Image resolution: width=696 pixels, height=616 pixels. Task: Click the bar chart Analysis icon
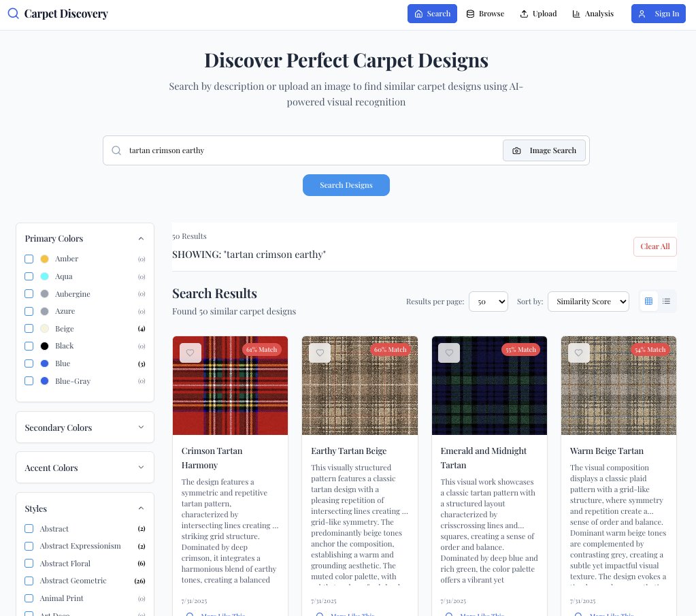576,14
